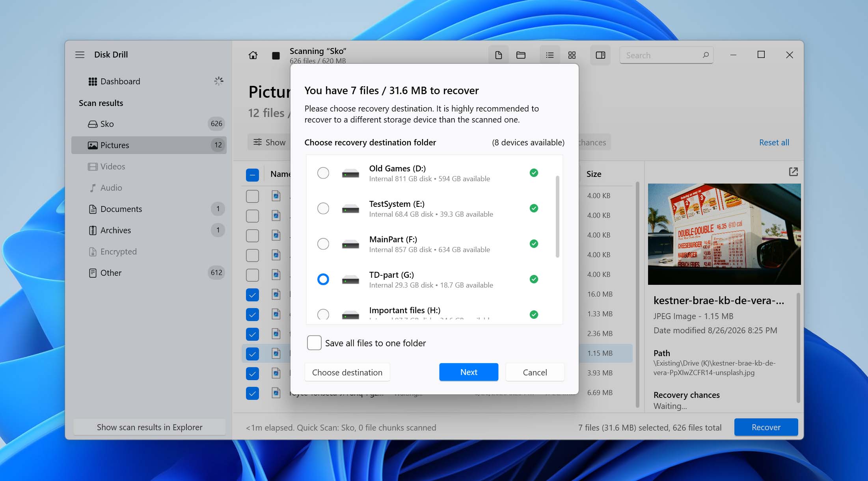Viewport: 868px width, 481px height.
Task: Open the Audio category
Action: [149, 188]
